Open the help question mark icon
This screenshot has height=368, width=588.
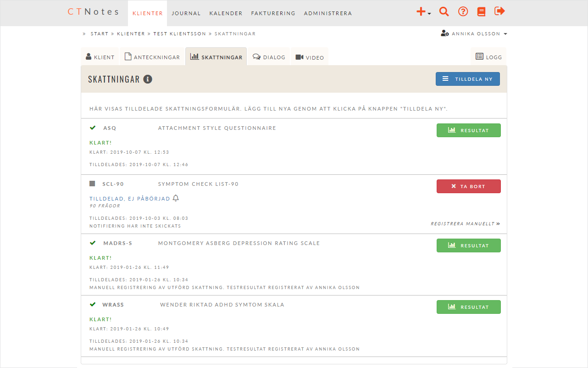point(463,12)
